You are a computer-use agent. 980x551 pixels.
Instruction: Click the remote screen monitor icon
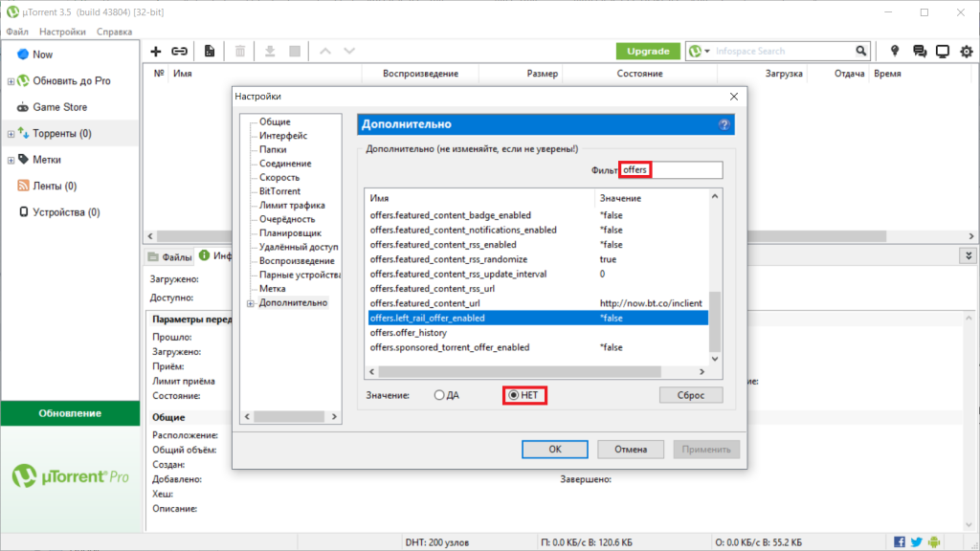click(x=943, y=52)
